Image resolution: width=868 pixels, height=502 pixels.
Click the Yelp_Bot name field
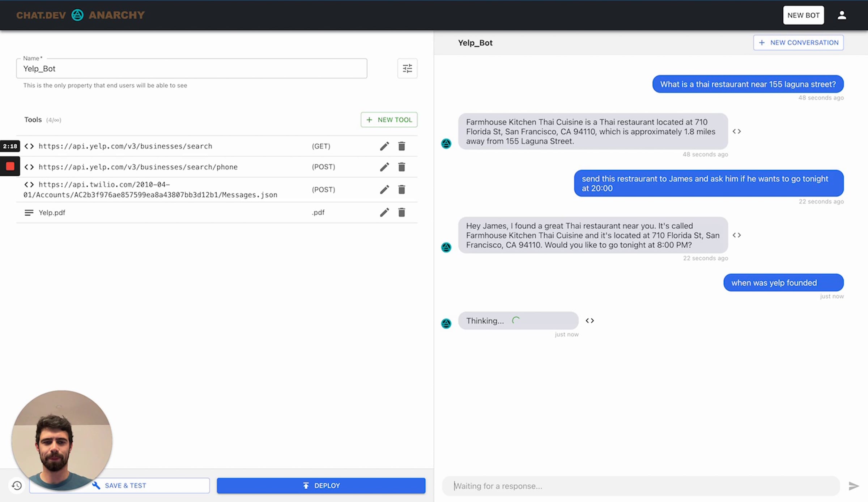(x=191, y=69)
